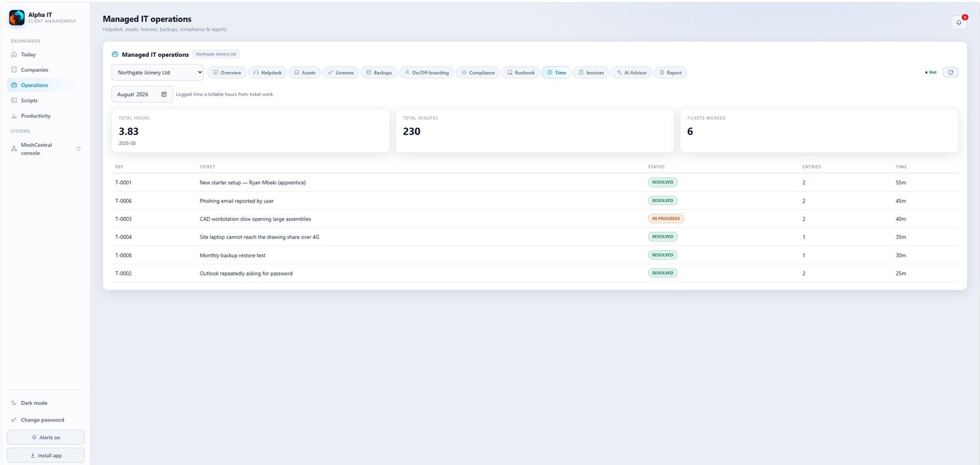980x465 pixels.
Task: Click the ENTRIES column header
Action: click(811, 167)
